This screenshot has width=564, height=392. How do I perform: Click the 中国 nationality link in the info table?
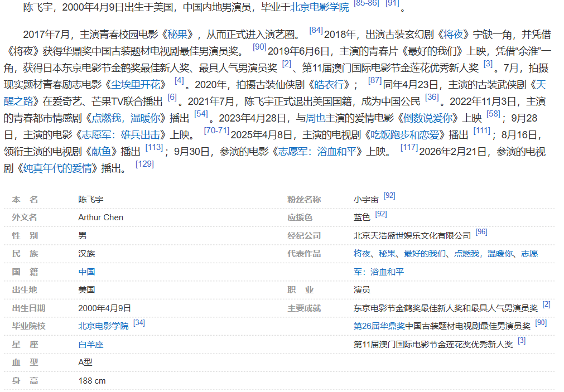tap(86, 272)
